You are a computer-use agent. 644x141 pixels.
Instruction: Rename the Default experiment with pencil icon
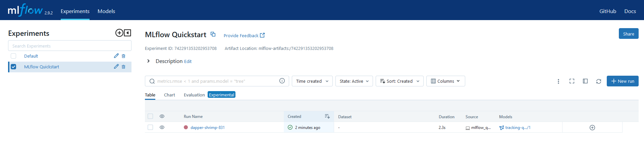[116, 56]
